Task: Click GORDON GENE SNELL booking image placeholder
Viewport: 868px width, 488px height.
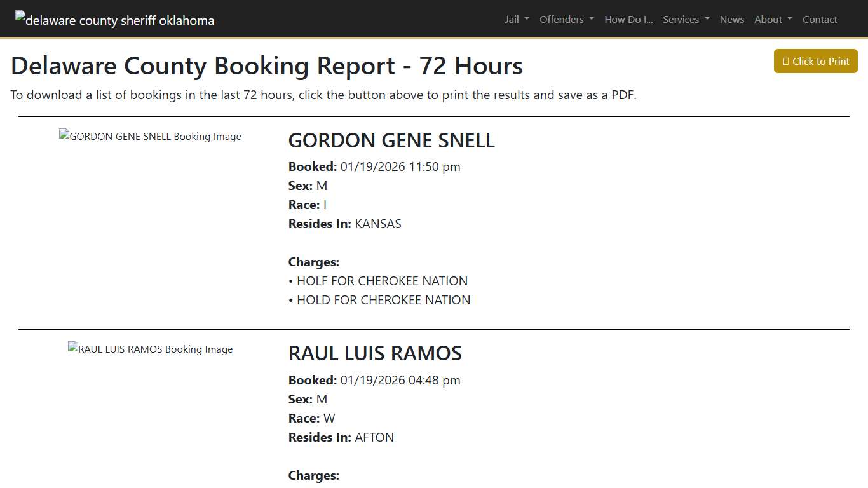Action: pyautogui.click(x=150, y=136)
